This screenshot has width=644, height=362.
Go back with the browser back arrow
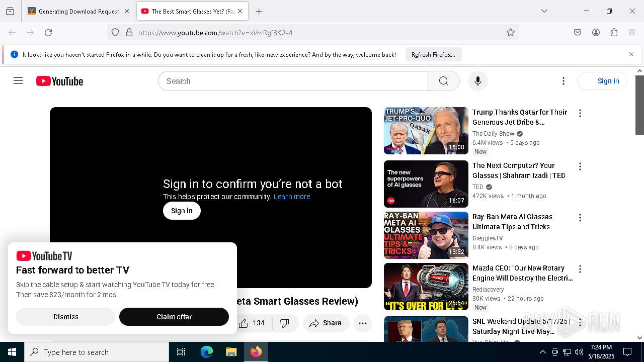coord(12,33)
